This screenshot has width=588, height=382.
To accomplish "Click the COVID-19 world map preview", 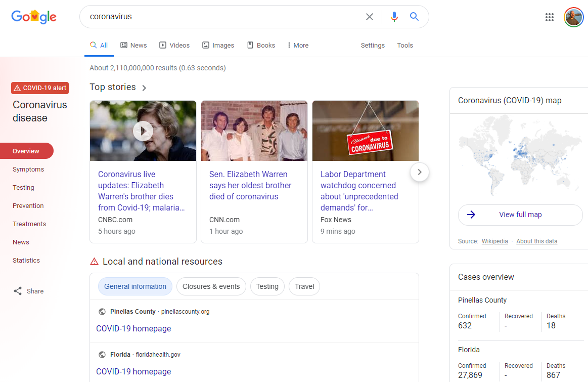I will tap(519, 156).
